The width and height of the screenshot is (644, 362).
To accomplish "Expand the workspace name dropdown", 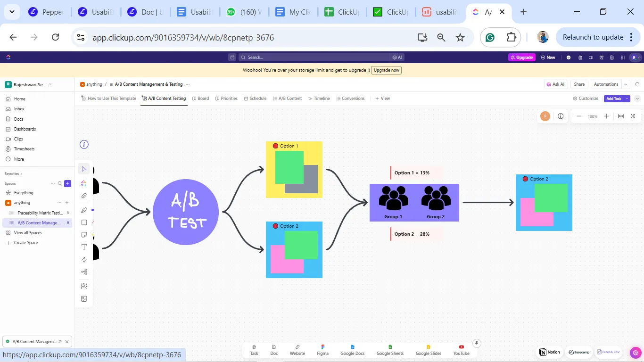I will pos(50,84).
